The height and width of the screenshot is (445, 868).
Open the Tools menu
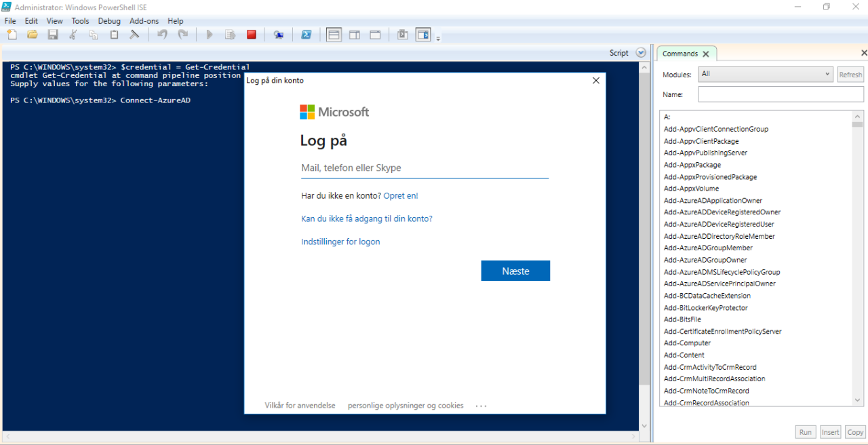80,21
